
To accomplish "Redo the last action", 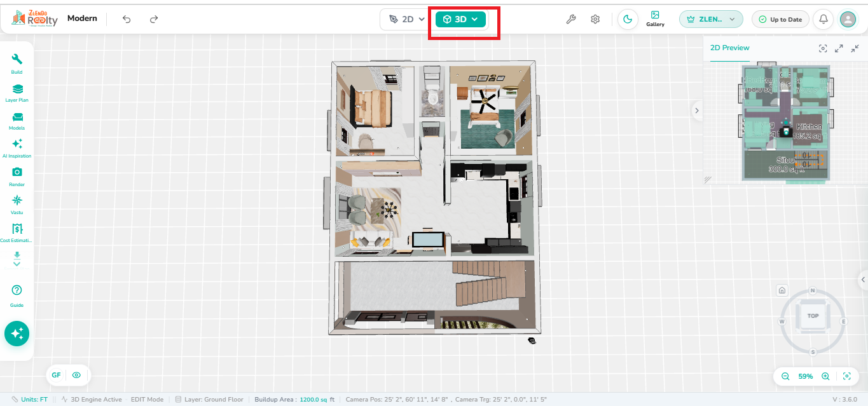I will 154,19.
